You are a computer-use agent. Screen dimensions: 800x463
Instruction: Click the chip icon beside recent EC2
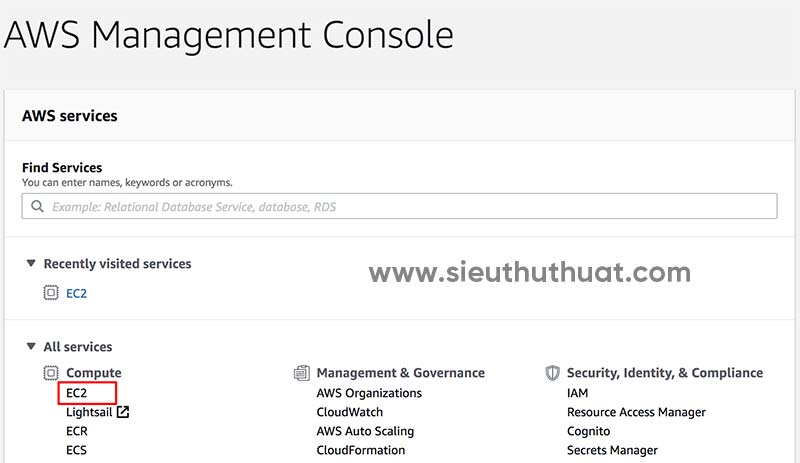(51, 293)
